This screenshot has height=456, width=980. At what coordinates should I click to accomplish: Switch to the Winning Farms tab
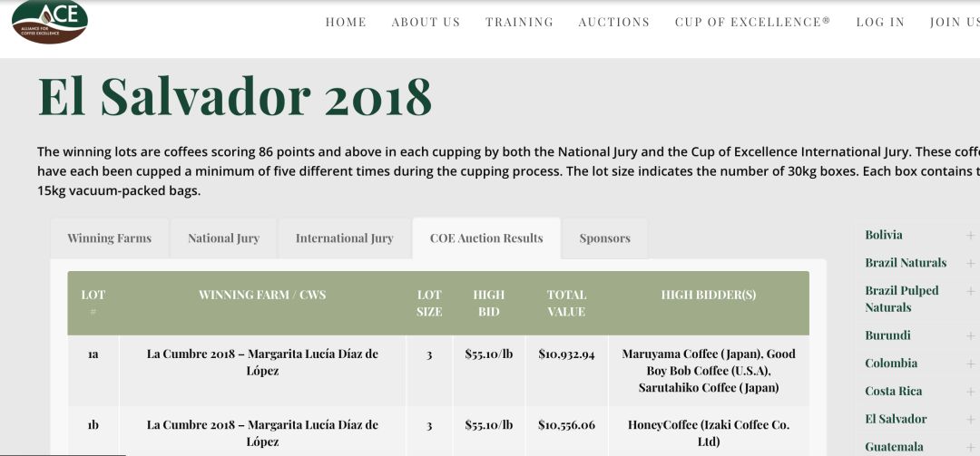109,238
